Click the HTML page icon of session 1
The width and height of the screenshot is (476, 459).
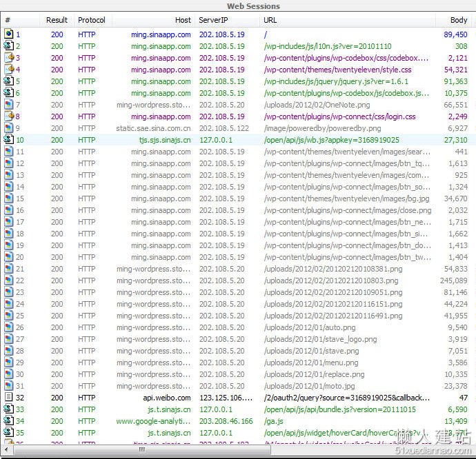point(9,34)
